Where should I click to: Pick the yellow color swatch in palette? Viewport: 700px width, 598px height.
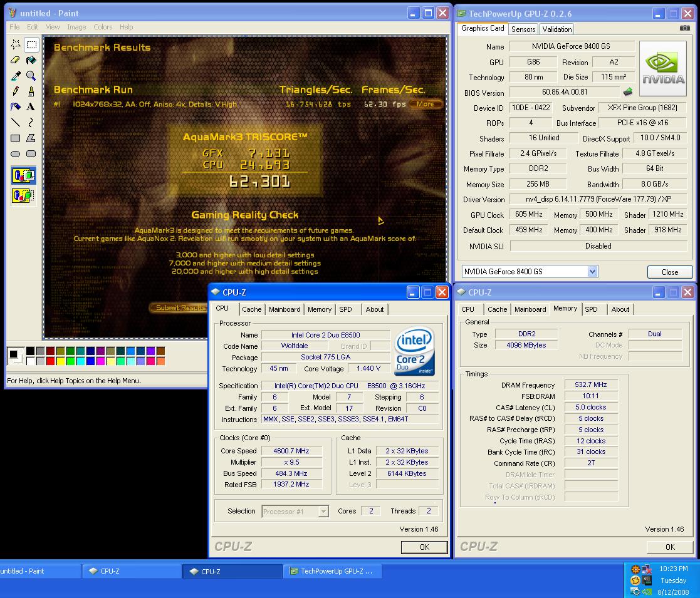(x=60, y=361)
